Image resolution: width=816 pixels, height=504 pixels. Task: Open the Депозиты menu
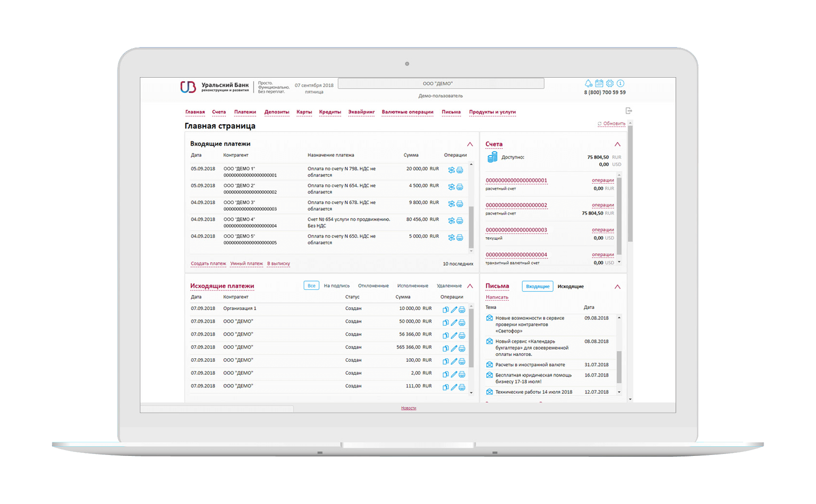click(x=277, y=112)
